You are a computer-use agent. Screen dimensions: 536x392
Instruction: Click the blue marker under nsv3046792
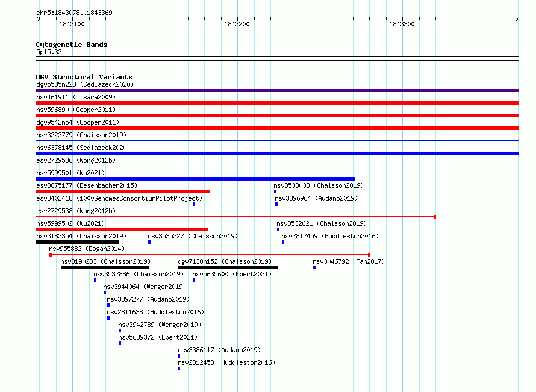click(x=314, y=267)
